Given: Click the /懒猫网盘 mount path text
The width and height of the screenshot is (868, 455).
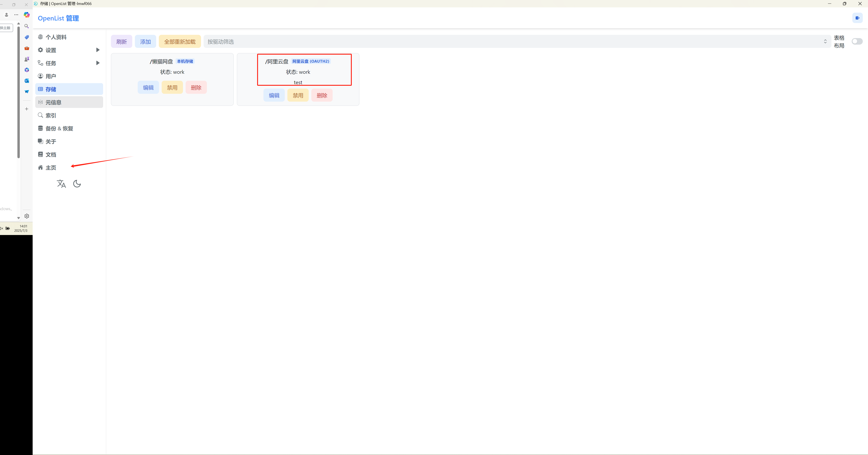Looking at the screenshot, I should 161,61.
